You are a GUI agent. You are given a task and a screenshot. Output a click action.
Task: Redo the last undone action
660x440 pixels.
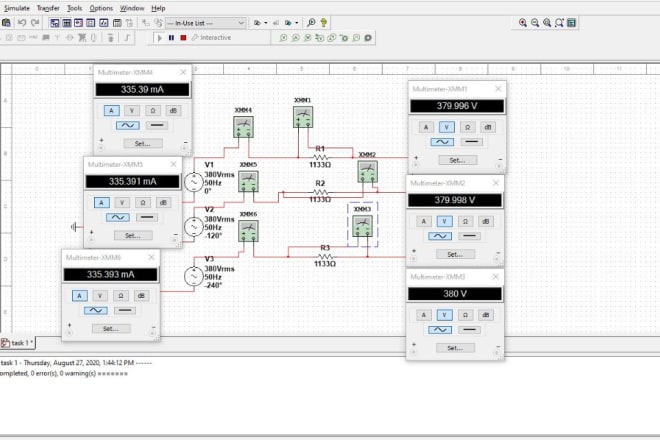(x=35, y=23)
